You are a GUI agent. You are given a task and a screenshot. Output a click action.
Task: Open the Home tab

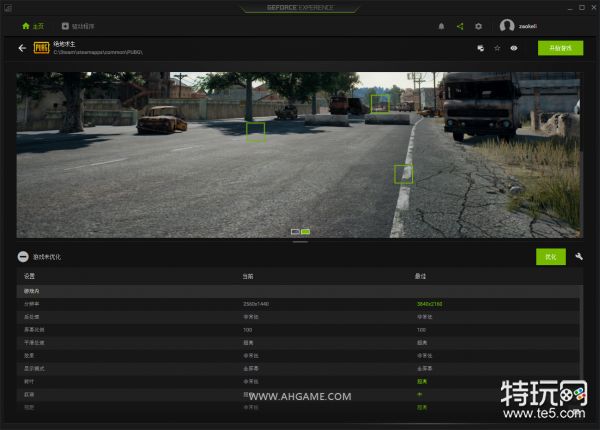(x=33, y=26)
